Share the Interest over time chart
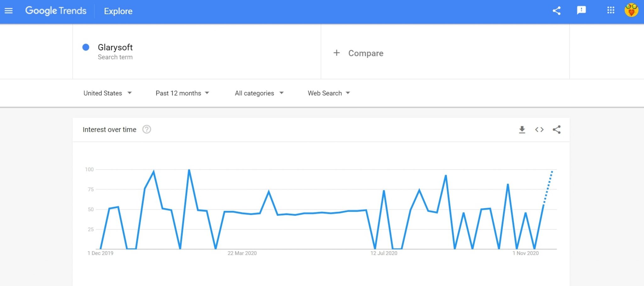The width and height of the screenshot is (644, 286). coord(557,130)
